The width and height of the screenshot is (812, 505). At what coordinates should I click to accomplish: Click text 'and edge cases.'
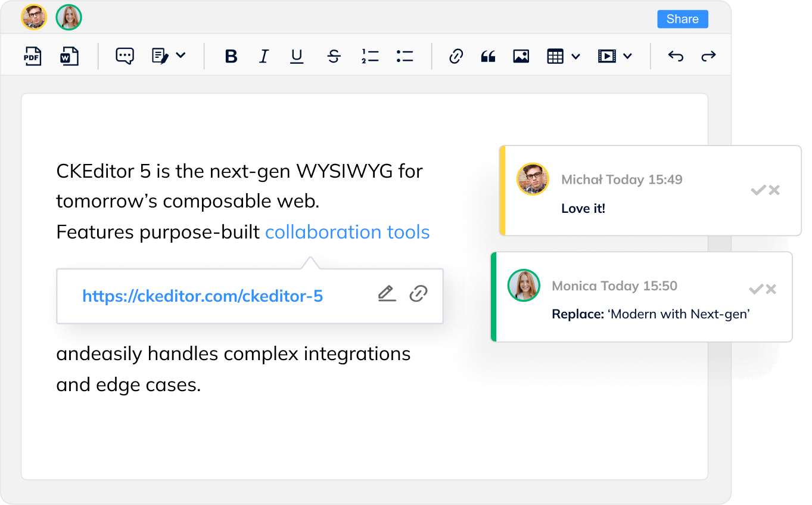click(129, 385)
